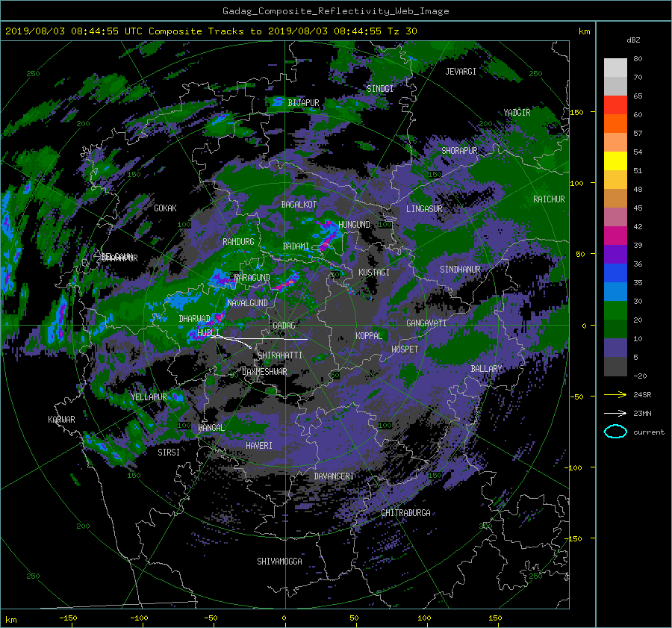Click the SHIRAHATTI city label
This screenshot has height=628, width=672.
click(x=280, y=355)
